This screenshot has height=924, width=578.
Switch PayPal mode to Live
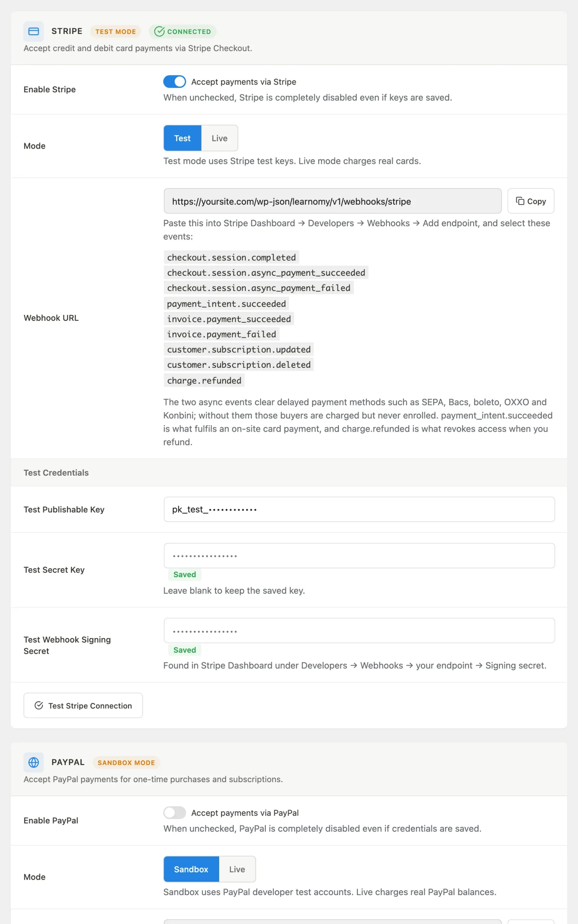(x=237, y=869)
